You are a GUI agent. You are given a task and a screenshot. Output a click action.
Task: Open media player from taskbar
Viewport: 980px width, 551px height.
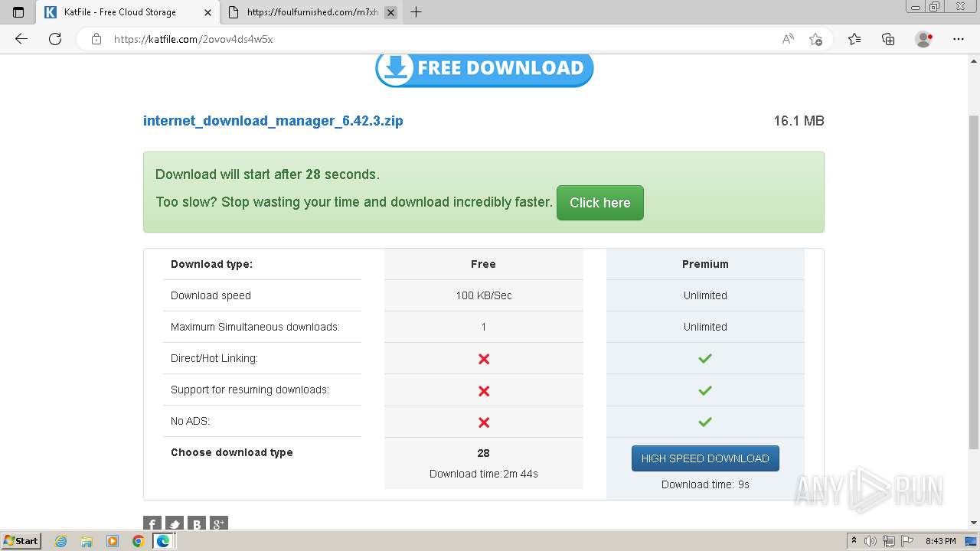tap(113, 541)
